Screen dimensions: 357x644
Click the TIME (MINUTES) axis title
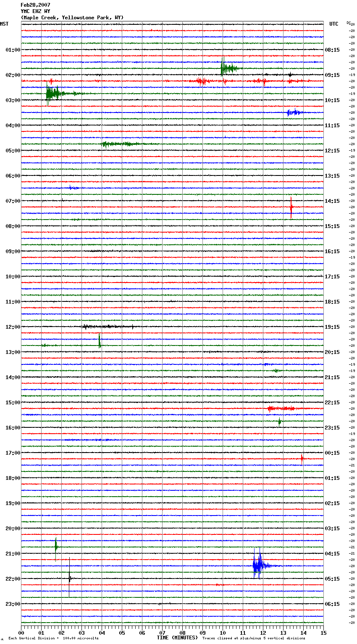click(177, 638)
